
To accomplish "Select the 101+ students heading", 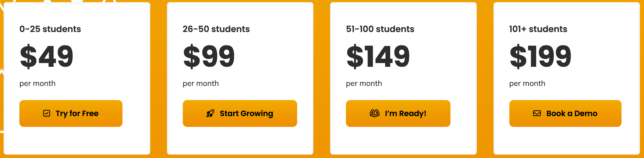I will point(538,29).
